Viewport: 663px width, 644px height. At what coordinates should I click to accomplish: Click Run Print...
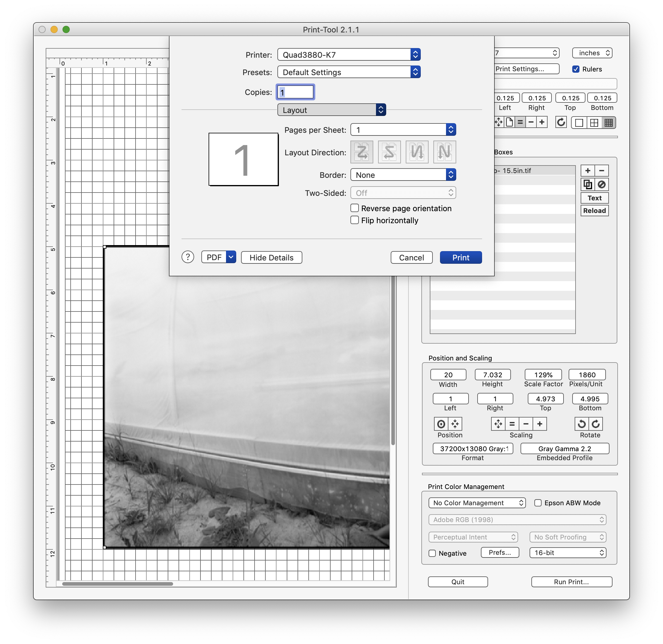tap(571, 582)
